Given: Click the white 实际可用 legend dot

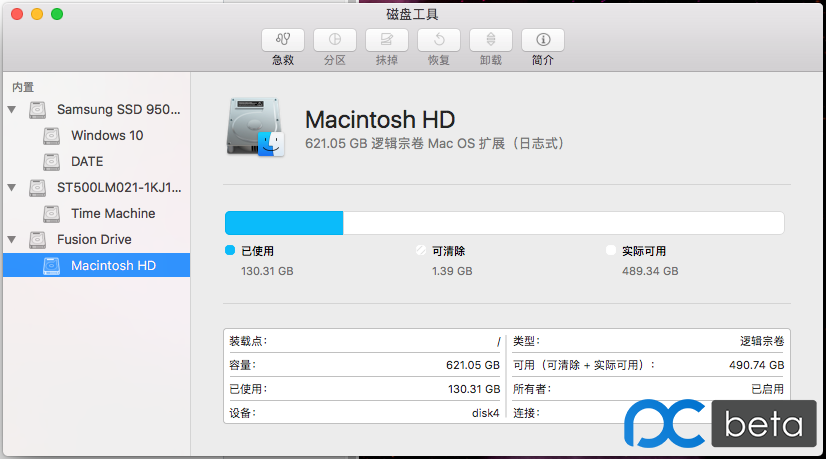Looking at the screenshot, I should point(611,250).
